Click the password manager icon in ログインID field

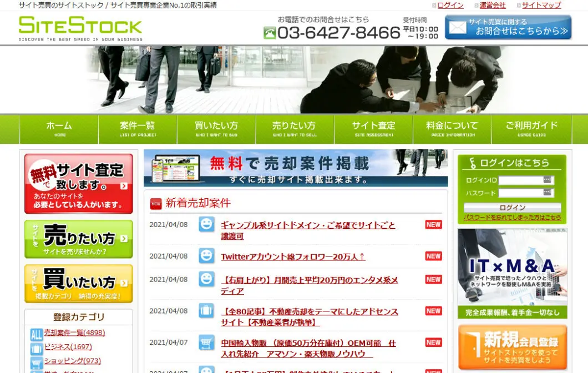point(547,180)
